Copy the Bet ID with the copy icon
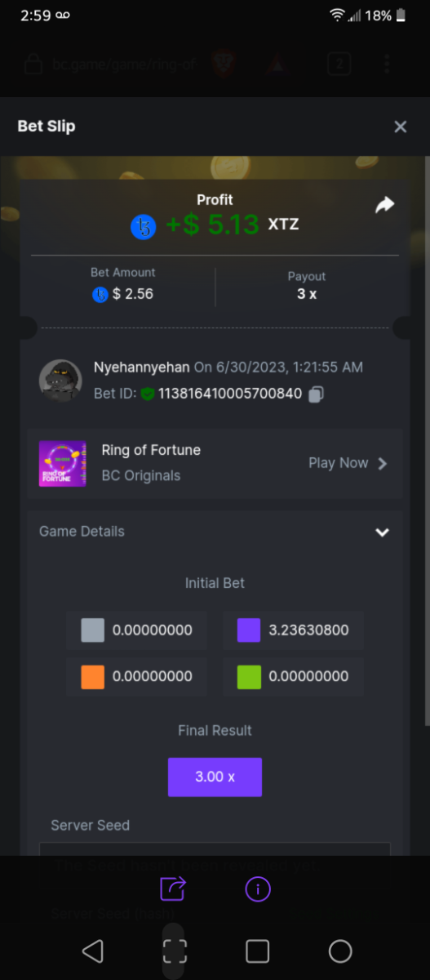 click(x=317, y=394)
